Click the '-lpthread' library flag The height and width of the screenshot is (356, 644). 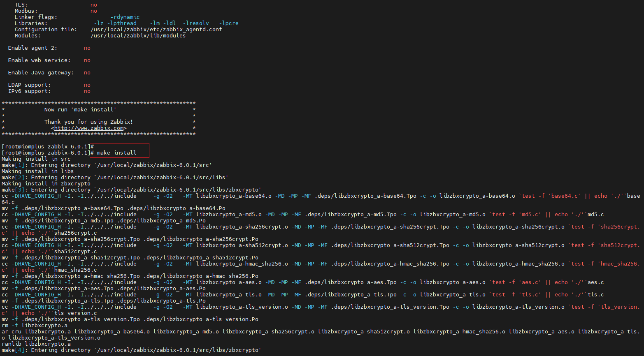pos(122,23)
